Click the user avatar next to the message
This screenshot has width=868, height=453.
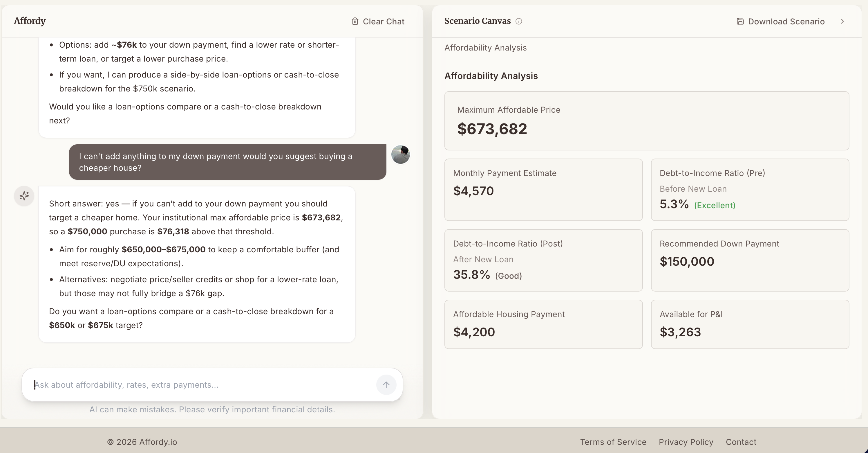pyautogui.click(x=400, y=154)
